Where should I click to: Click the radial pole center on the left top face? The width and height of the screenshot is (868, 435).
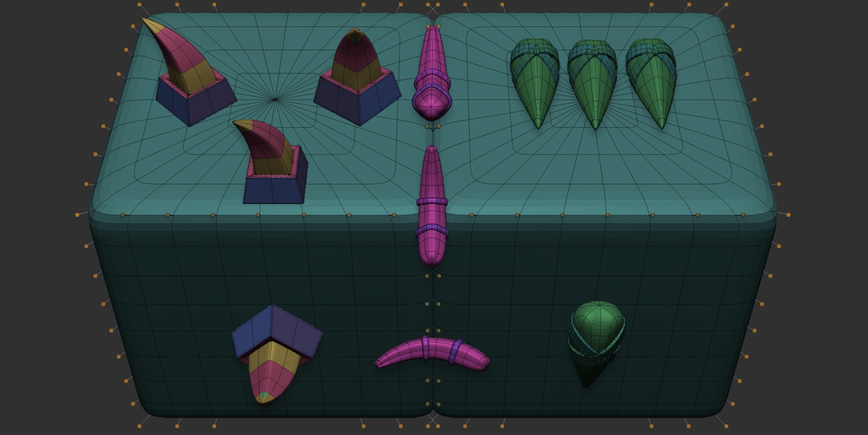pyautogui.click(x=274, y=99)
